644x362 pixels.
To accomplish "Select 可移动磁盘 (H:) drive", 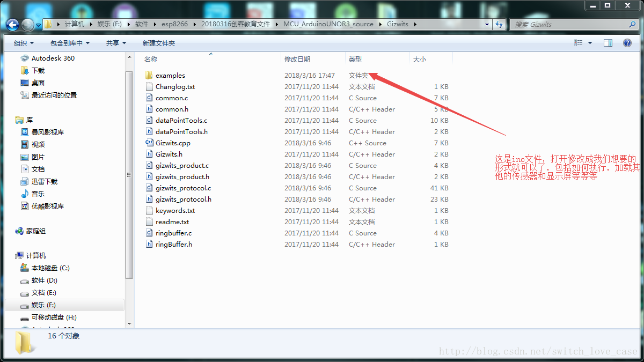I will [x=48, y=317].
